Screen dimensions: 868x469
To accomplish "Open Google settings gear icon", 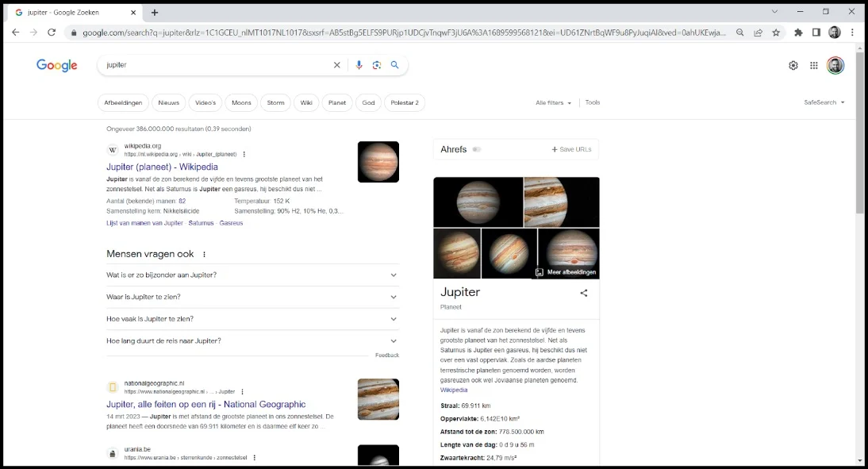I will pos(793,65).
